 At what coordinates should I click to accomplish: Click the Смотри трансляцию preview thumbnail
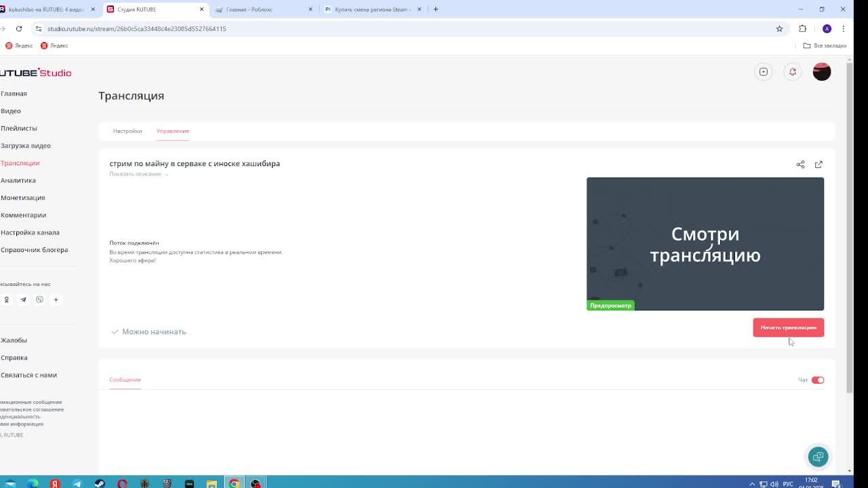705,244
